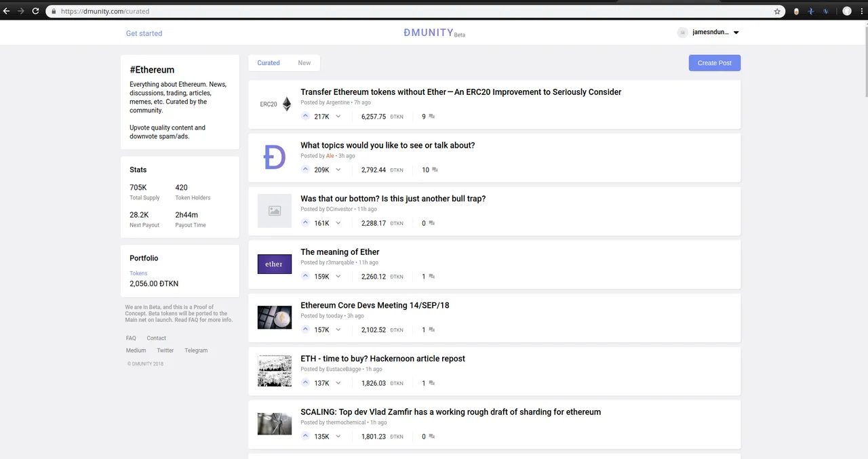Upvote SCALING Vlad Zamfir sharding post
The height and width of the screenshot is (459, 868).
305,436
